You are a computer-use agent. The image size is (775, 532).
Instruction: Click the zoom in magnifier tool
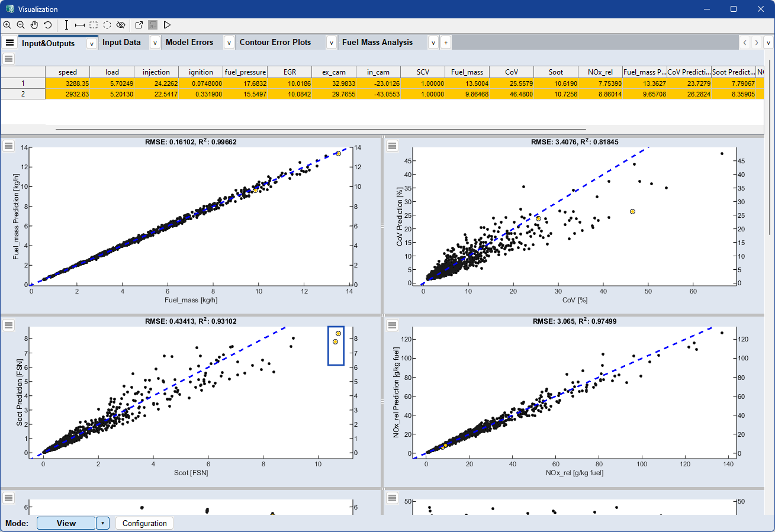[x=7, y=25]
